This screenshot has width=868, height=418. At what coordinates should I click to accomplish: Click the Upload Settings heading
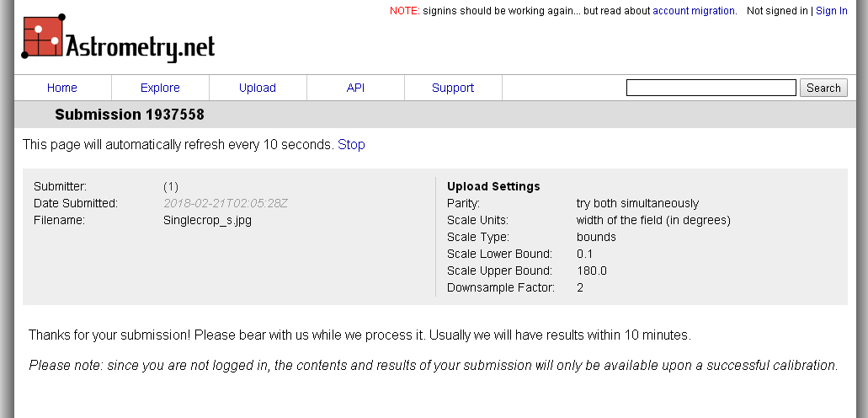pos(493,186)
